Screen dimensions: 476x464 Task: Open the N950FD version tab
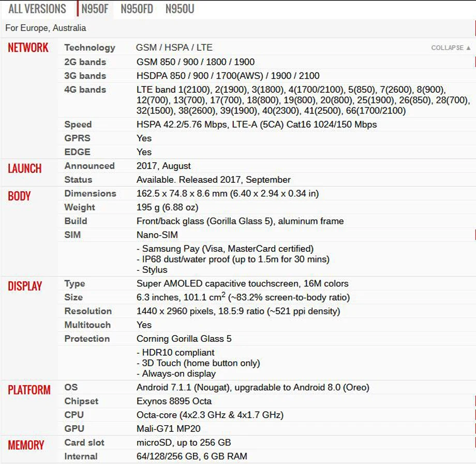137,9
